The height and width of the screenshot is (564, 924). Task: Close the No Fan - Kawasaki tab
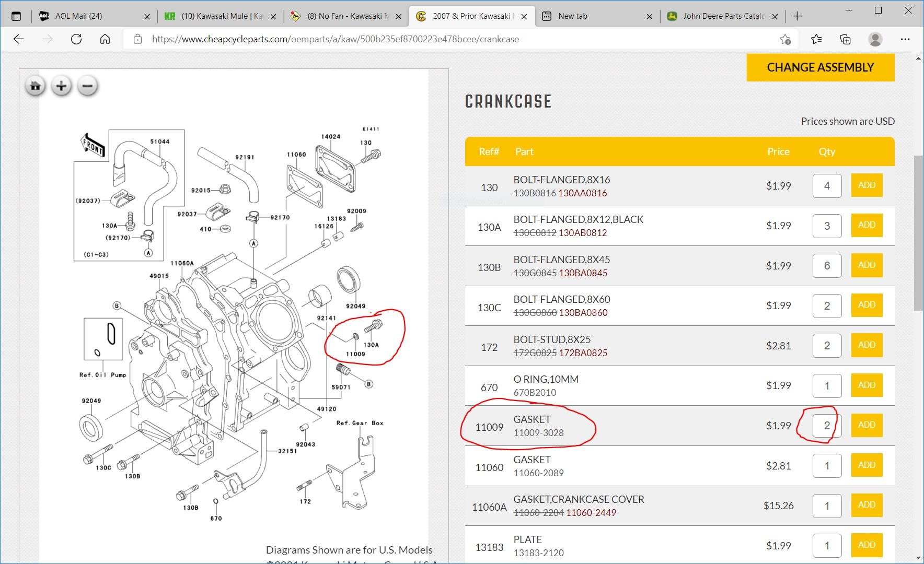[x=399, y=17]
